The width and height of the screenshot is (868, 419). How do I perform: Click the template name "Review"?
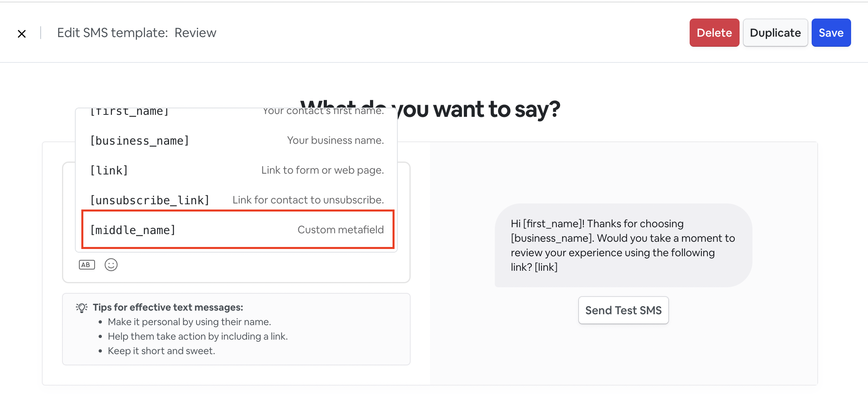tap(195, 33)
